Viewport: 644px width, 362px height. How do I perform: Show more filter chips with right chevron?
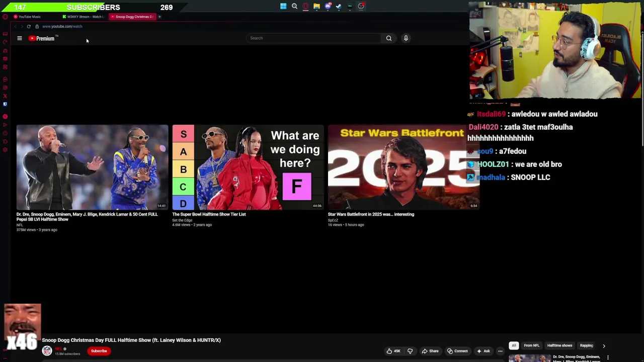[604, 346]
